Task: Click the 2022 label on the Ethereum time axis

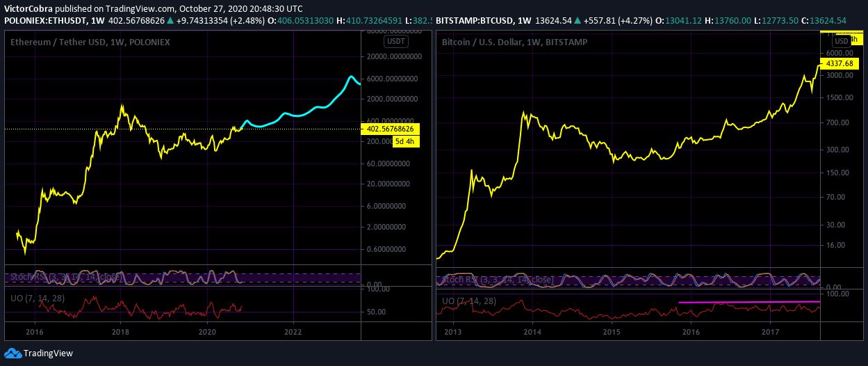Action: 294,333
